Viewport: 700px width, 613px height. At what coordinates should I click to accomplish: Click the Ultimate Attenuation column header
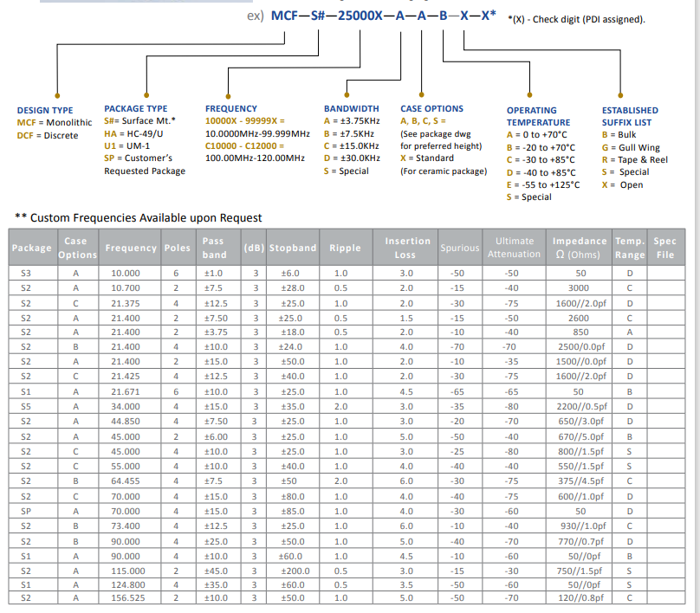(514, 248)
